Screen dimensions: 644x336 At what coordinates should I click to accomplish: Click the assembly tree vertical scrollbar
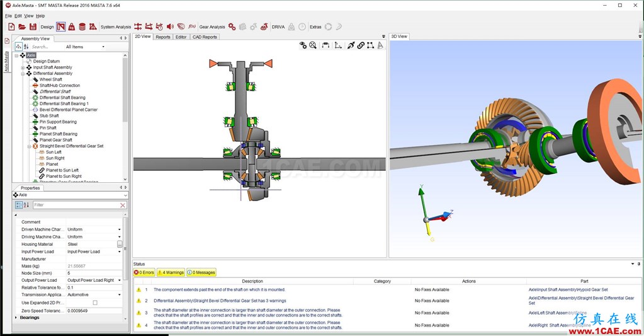[125, 118]
